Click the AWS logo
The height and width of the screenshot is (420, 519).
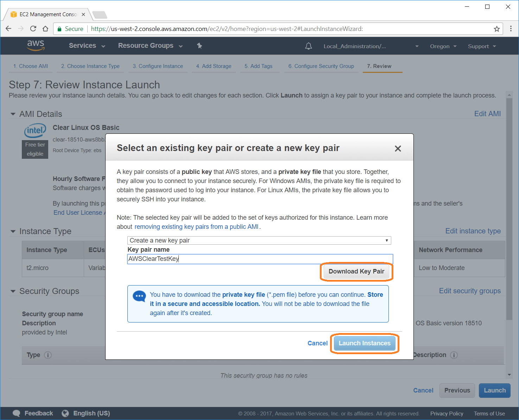pyautogui.click(x=36, y=45)
